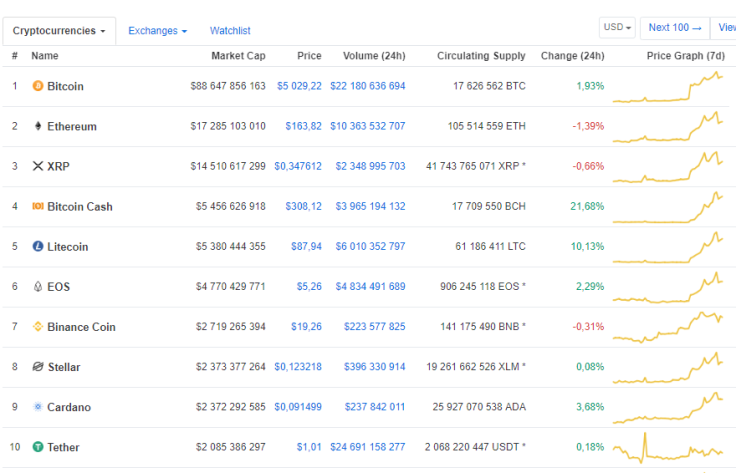
Task: Click Ethereum change -1,39%
Action: coord(588,126)
